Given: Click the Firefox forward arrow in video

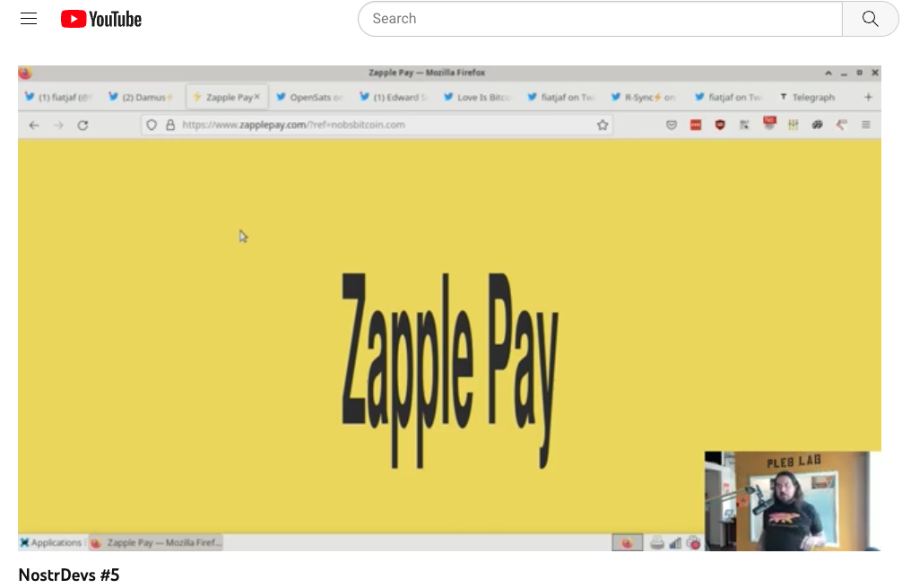Looking at the screenshot, I should (x=58, y=125).
